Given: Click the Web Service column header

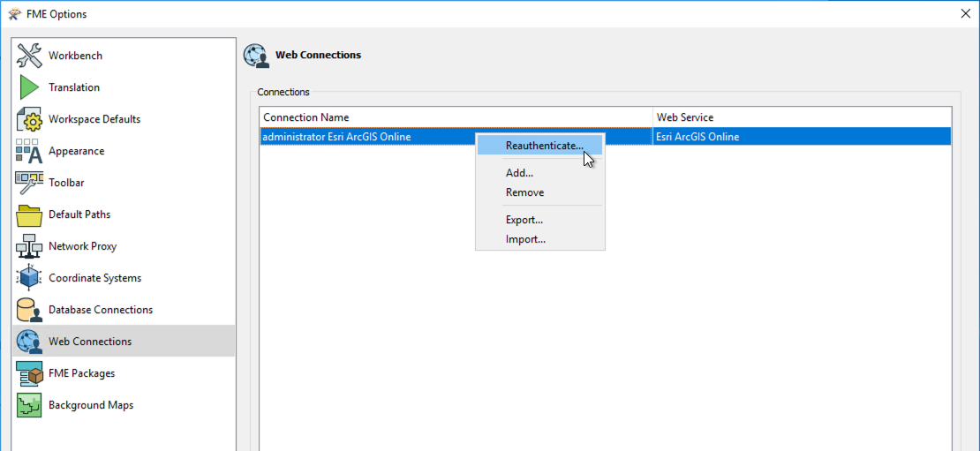Looking at the screenshot, I should click(x=685, y=117).
